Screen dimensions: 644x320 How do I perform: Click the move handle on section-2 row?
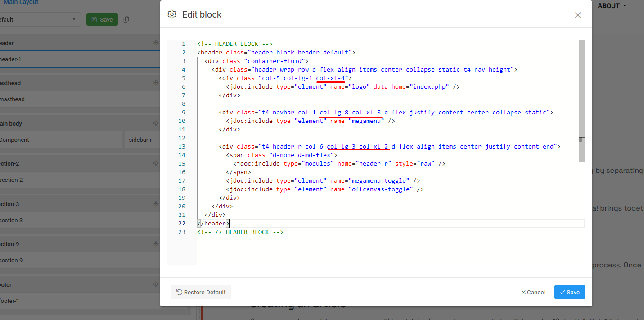tap(155, 163)
